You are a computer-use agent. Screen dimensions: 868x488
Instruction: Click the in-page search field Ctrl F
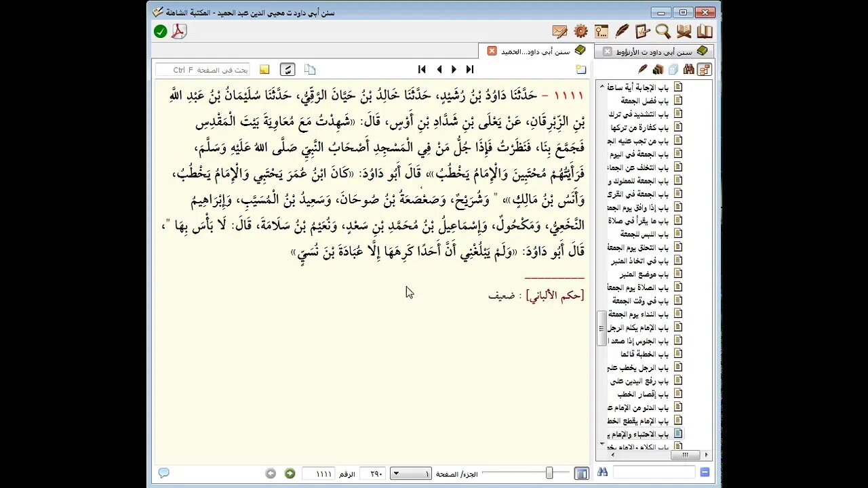202,70
